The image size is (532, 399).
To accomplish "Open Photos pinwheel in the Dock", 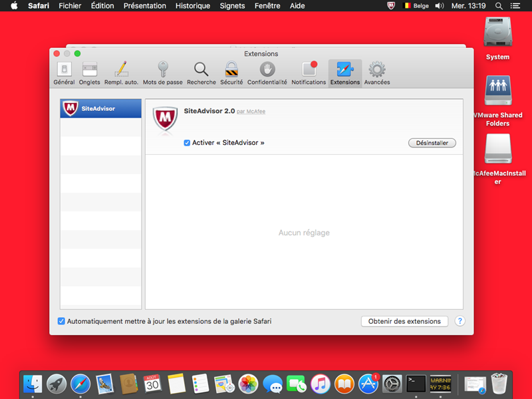I will pyautogui.click(x=248, y=384).
